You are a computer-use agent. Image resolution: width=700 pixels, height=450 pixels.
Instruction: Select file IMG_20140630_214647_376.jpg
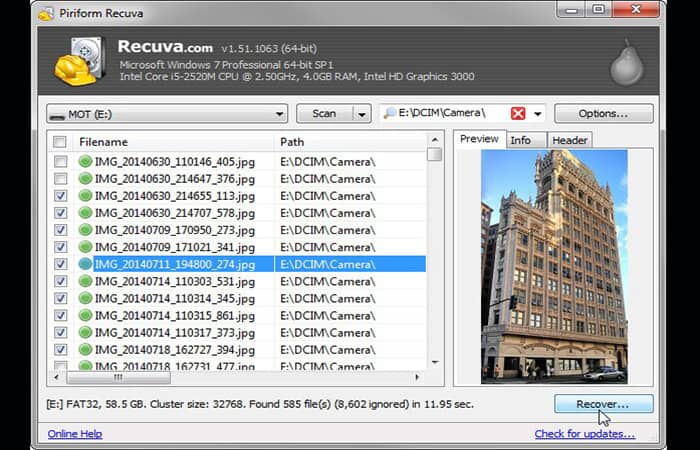point(175,179)
